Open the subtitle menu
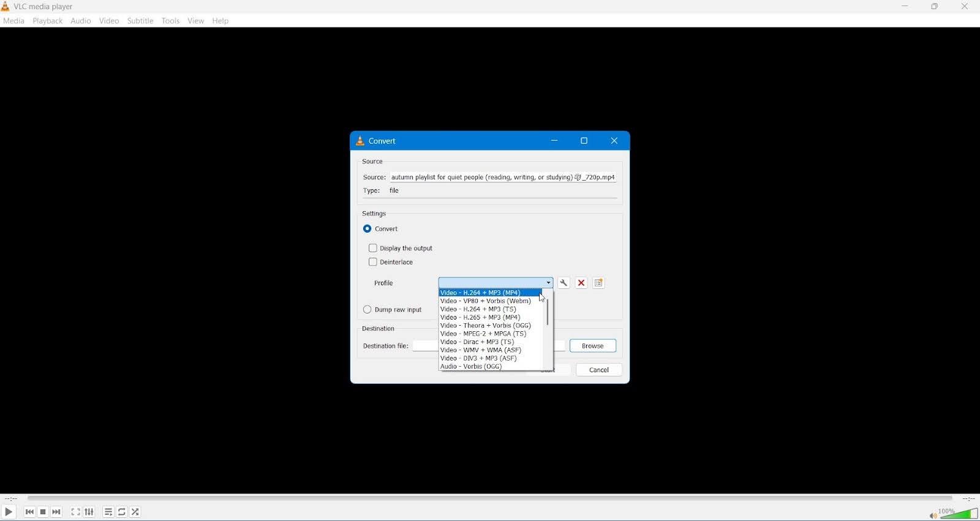Image resolution: width=980 pixels, height=521 pixels. [x=140, y=21]
